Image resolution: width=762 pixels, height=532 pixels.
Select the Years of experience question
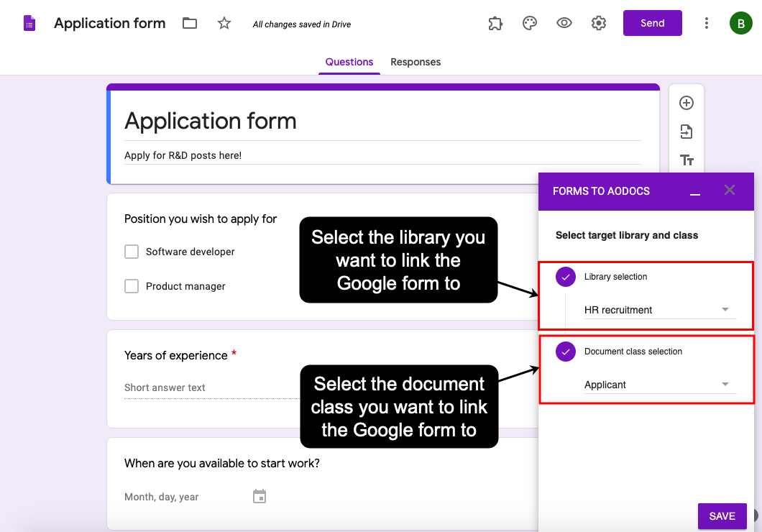tap(175, 356)
